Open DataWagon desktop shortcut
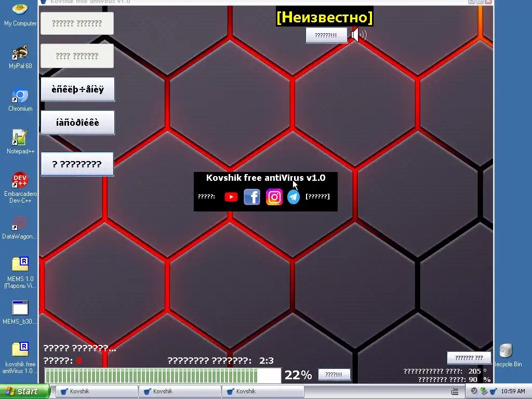This screenshot has width=532, height=399. (x=20, y=228)
